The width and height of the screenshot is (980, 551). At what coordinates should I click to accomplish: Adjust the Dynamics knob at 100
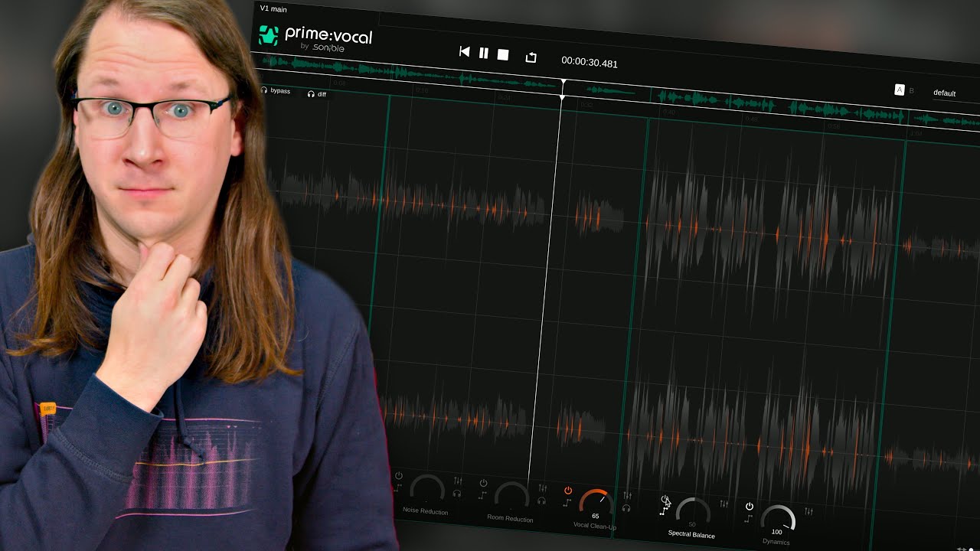tap(778, 520)
